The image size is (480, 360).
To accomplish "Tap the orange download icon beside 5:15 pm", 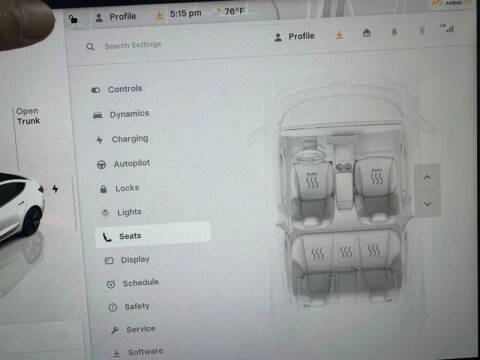I will 159,15.
